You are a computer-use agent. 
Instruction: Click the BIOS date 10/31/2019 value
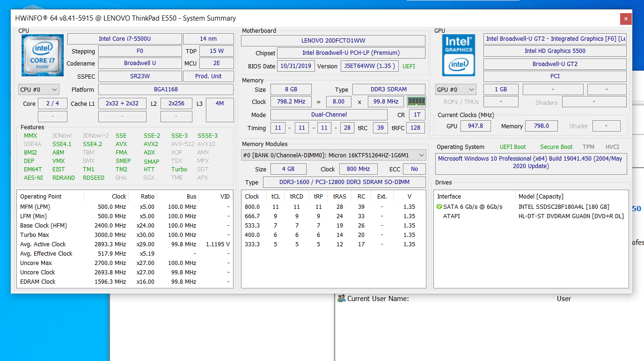pos(296,66)
